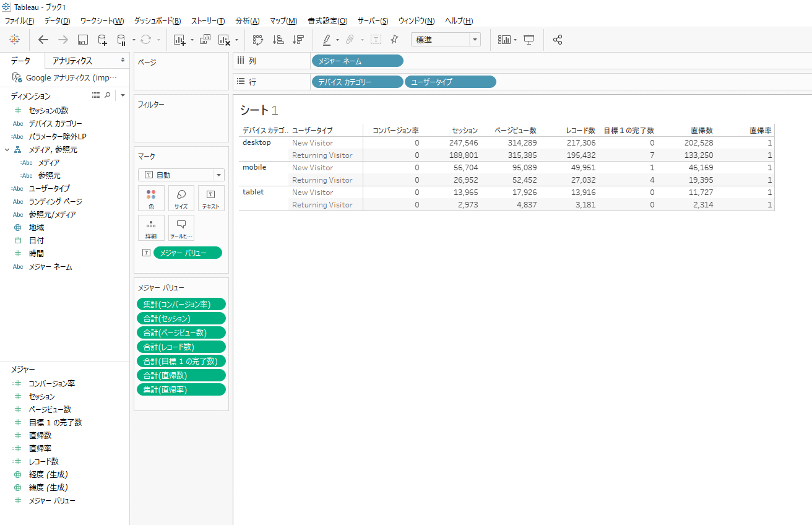Click the 集計(直帰率) measure value pill
Screen dimensions: 812x525
181,389
